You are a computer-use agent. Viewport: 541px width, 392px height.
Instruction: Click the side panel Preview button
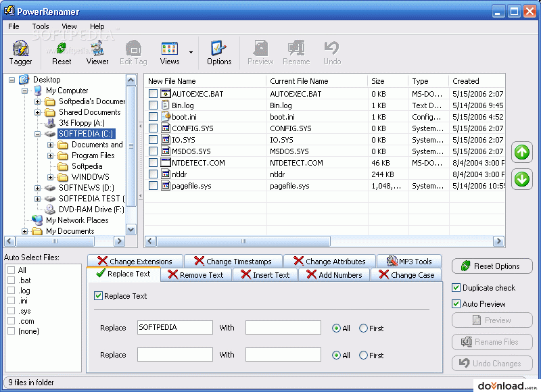click(x=492, y=320)
